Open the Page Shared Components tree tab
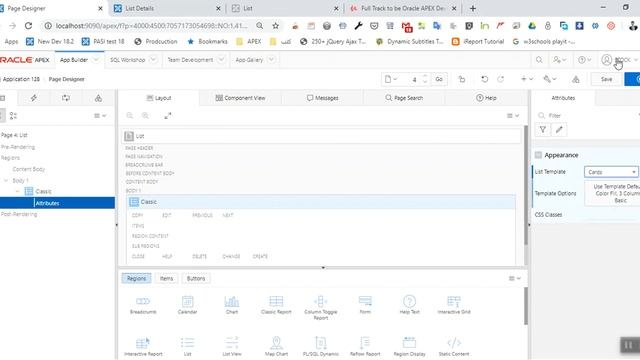Image resolution: width=640 pixels, height=360 pixels. click(98, 98)
